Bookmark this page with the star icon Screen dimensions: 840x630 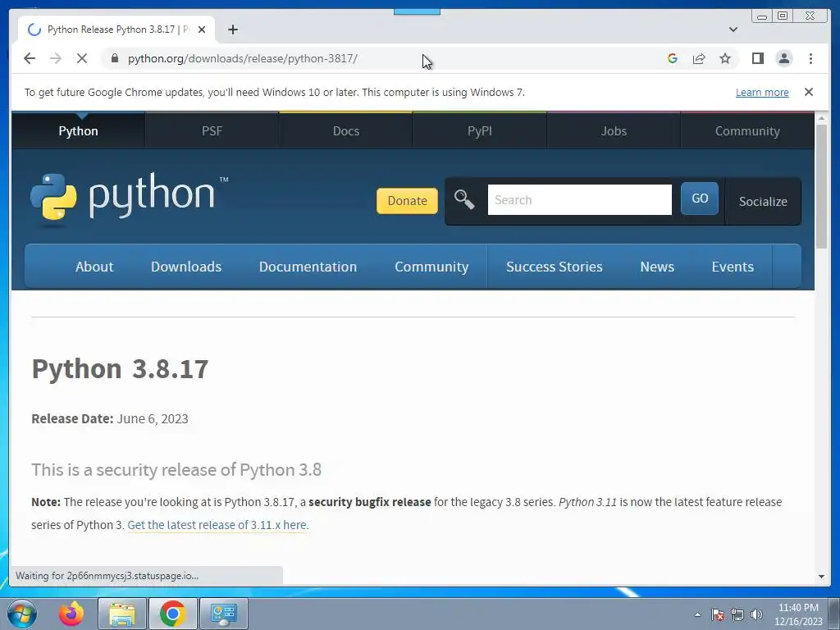[x=725, y=58]
